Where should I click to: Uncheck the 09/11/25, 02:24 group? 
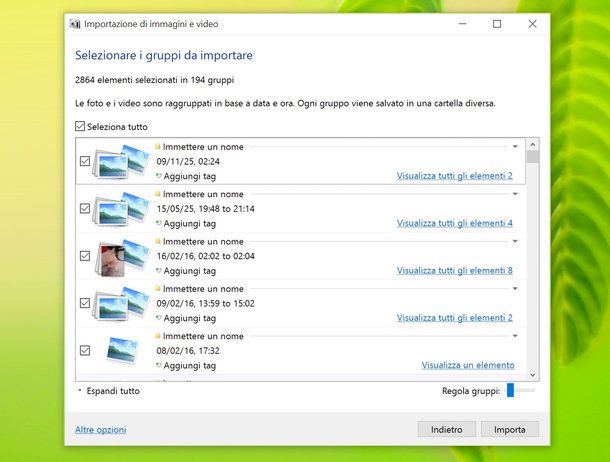tap(85, 161)
